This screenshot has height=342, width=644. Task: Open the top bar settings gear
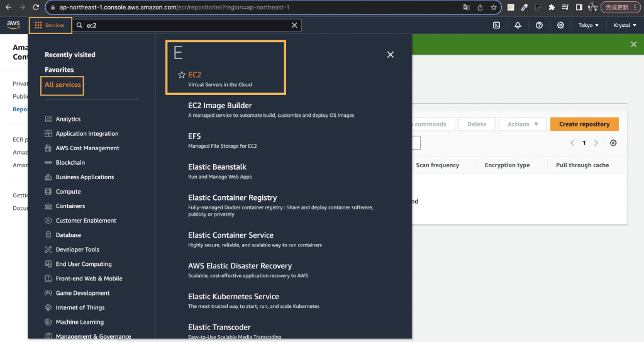pos(560,25)
